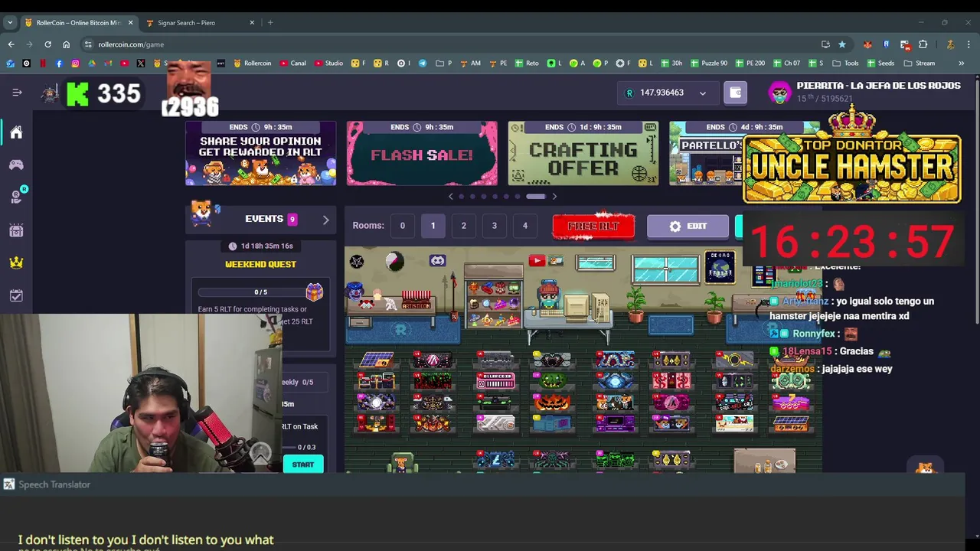
Task: Click the START task button
Action: 302,465
